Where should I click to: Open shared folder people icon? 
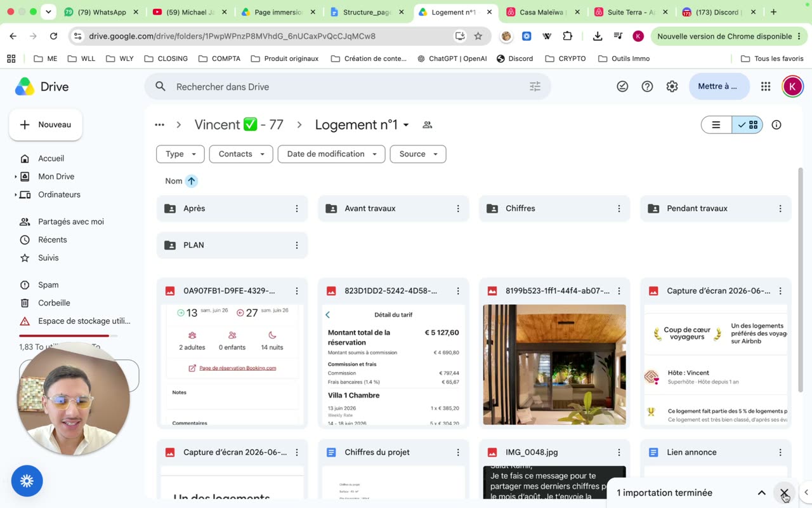coord(428,125)
